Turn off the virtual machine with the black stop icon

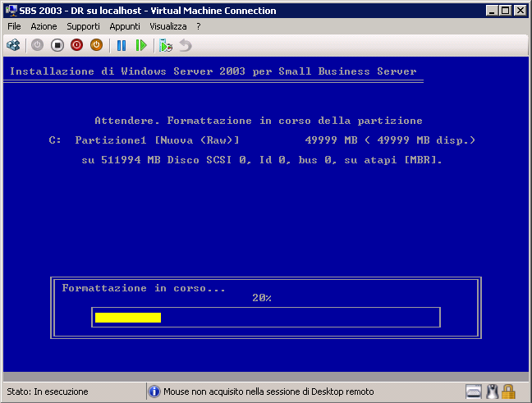click(x=57, y=45)
